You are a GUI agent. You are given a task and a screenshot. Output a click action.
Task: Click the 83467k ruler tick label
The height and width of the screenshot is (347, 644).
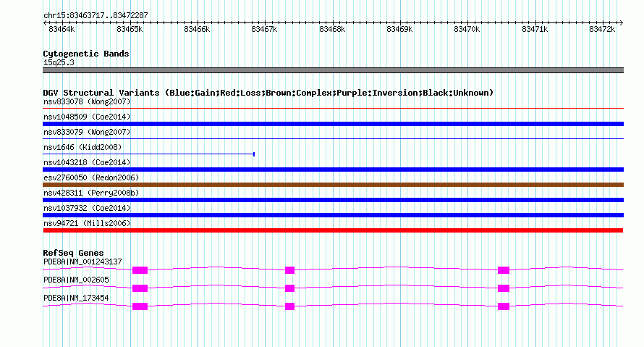(x=264, y=30)
